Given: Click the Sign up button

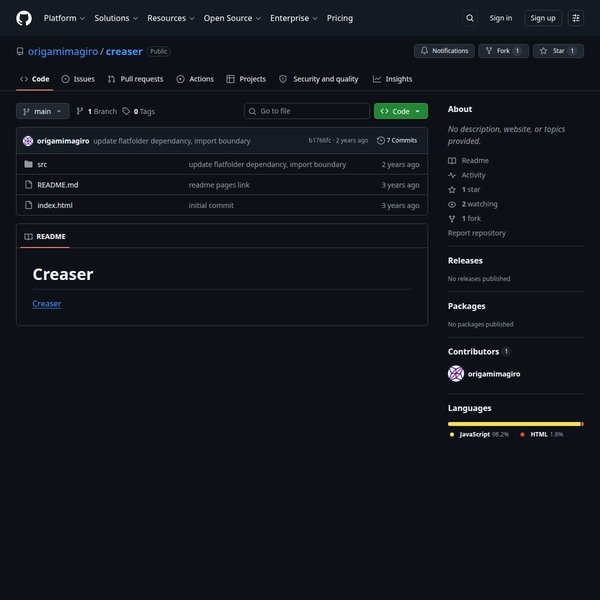Looking at the screenshot, I should 543,18.
